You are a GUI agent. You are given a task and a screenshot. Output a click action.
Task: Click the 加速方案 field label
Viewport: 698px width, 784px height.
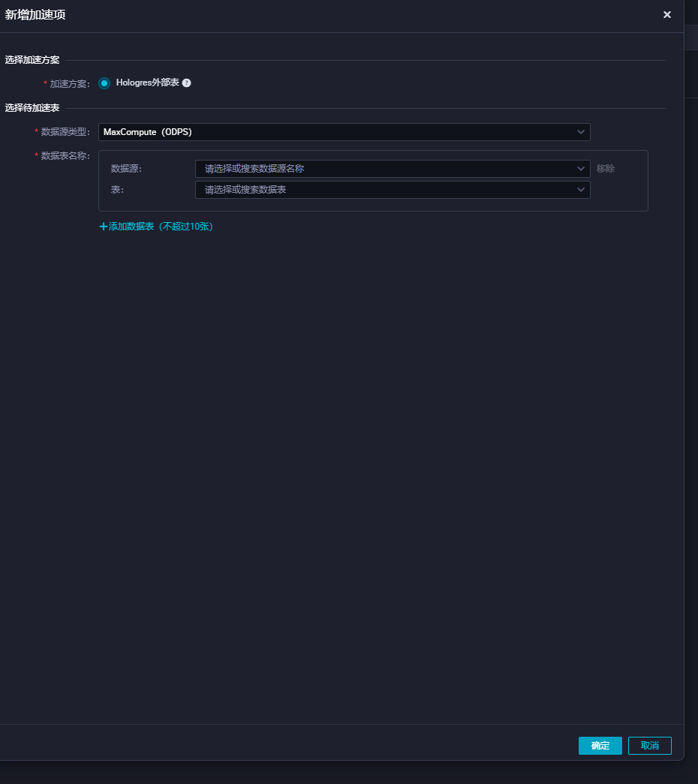(70, 84)
